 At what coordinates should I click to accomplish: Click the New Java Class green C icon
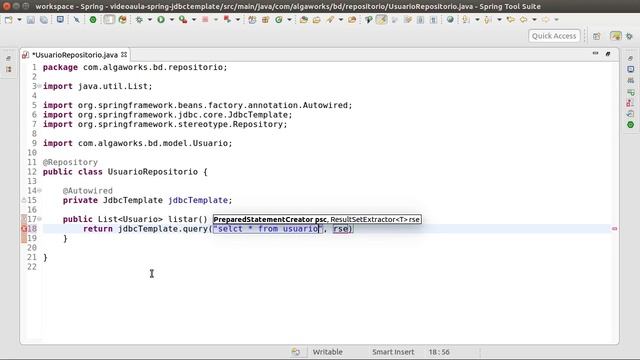[x=279, y=20]
